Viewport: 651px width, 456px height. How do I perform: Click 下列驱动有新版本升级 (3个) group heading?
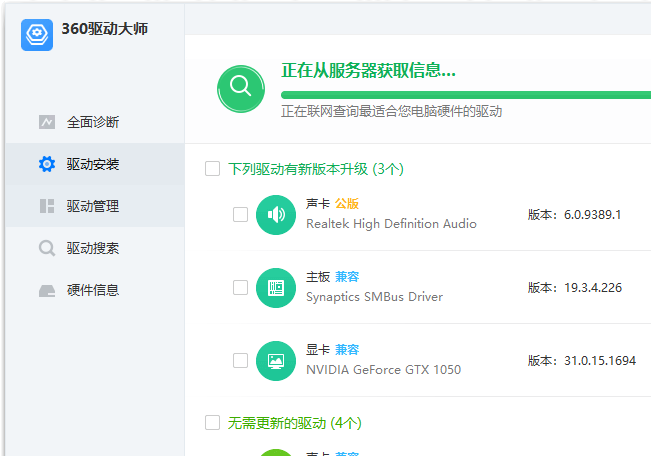(x=316, y=169)
